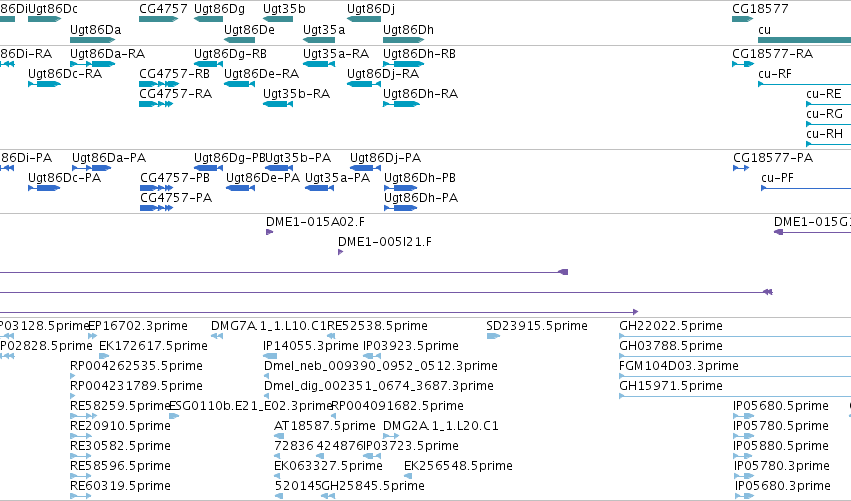Click the DME1-015A02.F clone label
The height and width of the screenshot is (501, 851).
pyautogui.click(x=315, y=221)
